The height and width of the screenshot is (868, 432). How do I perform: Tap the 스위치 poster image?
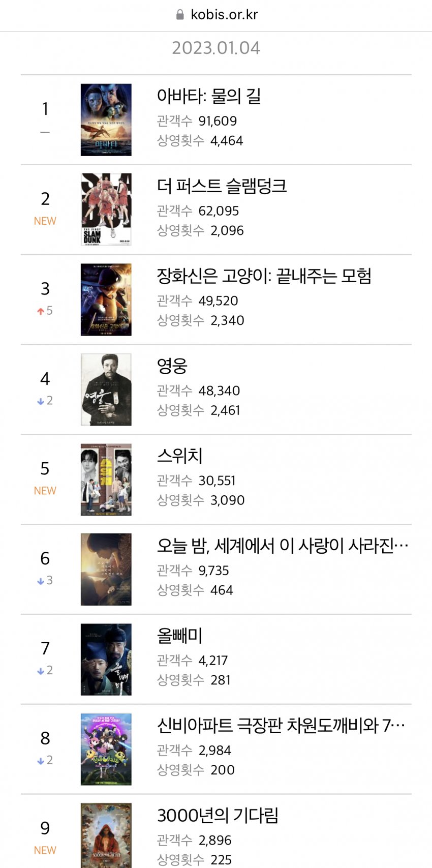pyautogui.click(x=106, y=480)
